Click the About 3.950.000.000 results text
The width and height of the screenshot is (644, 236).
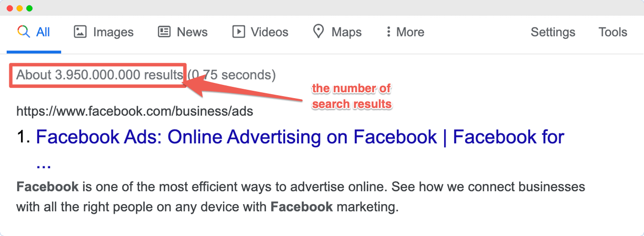coord(99,75)
